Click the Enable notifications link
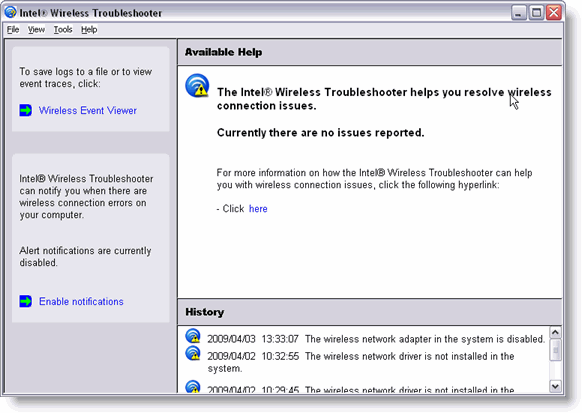 81,302
